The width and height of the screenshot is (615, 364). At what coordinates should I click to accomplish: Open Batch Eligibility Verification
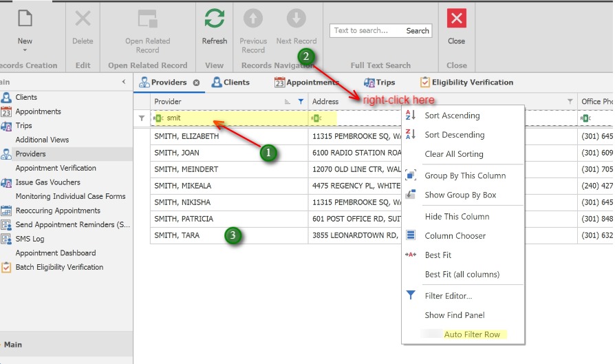pyautogui.click(x=59, y=267)
